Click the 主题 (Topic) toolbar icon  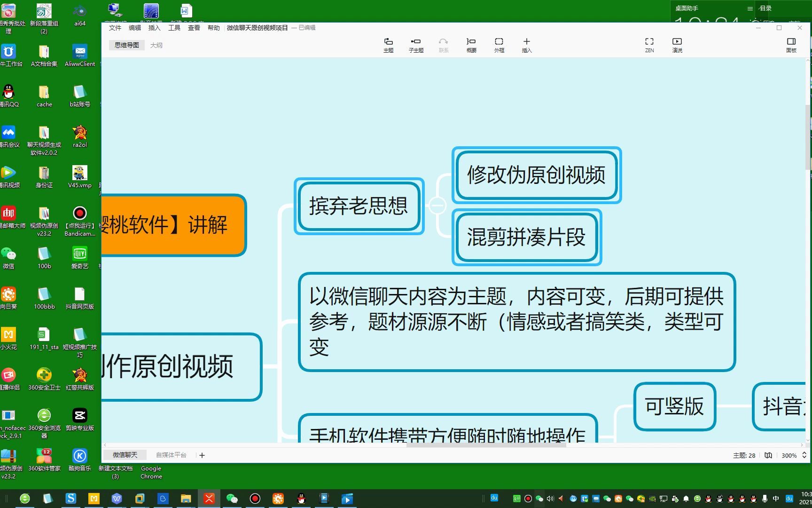(388, 45)
